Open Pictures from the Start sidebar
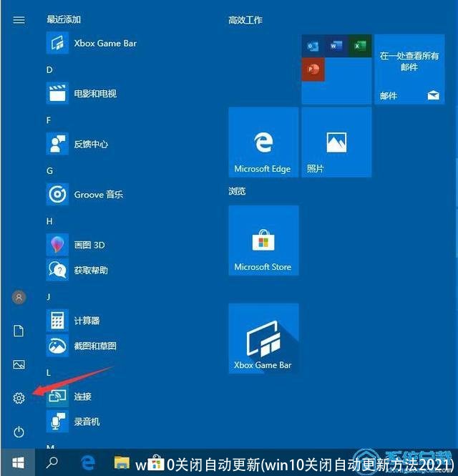Screen dimensions: 458x476 [19, 364]
